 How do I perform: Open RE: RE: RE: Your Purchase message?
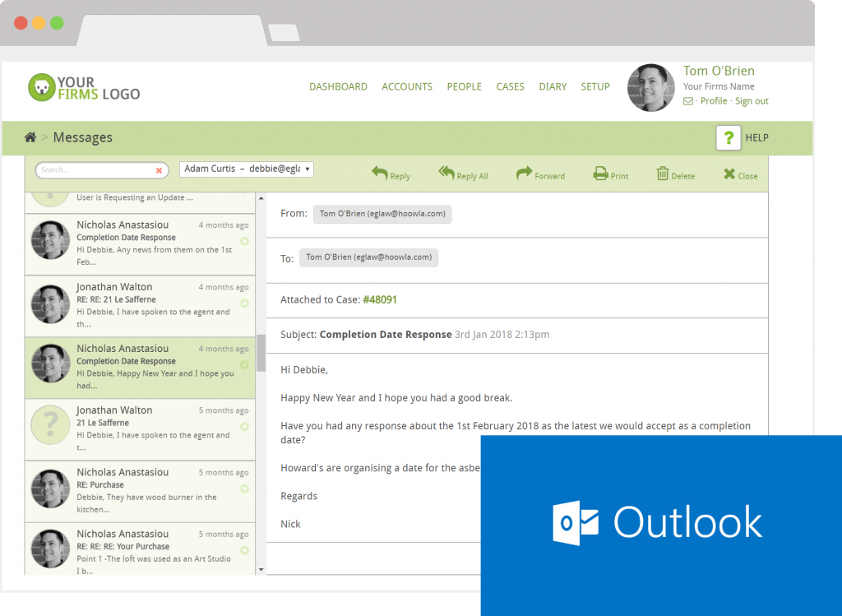click(x=140, y=549)
